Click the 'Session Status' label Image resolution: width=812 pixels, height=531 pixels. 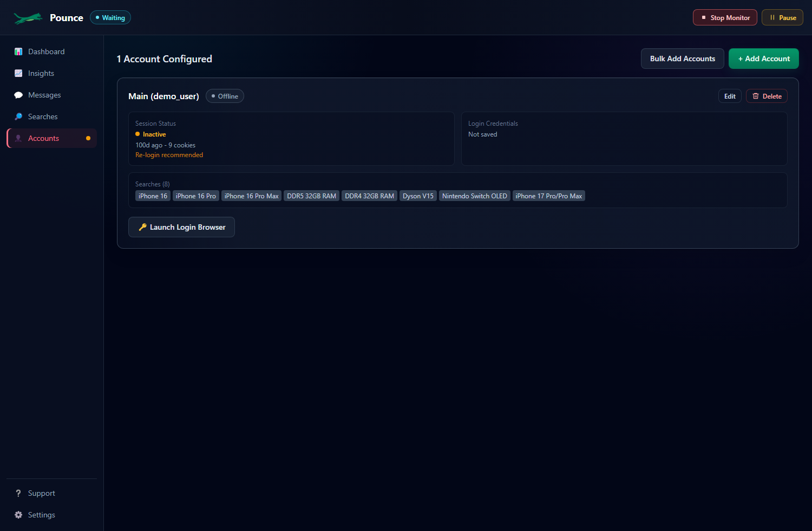(155, 124)
